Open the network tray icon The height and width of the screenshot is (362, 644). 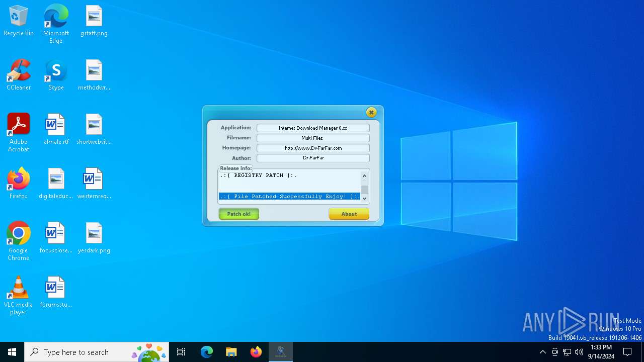567,352
